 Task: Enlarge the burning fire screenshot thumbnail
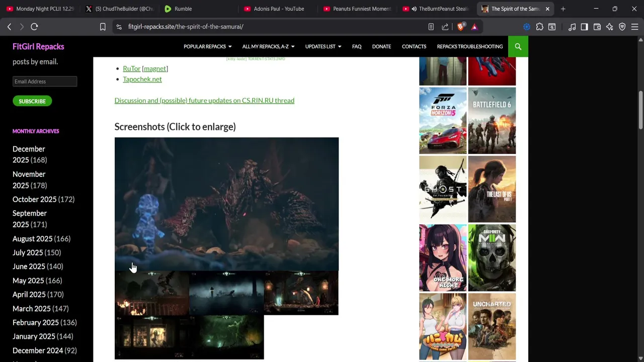click(x=152, y=293)
